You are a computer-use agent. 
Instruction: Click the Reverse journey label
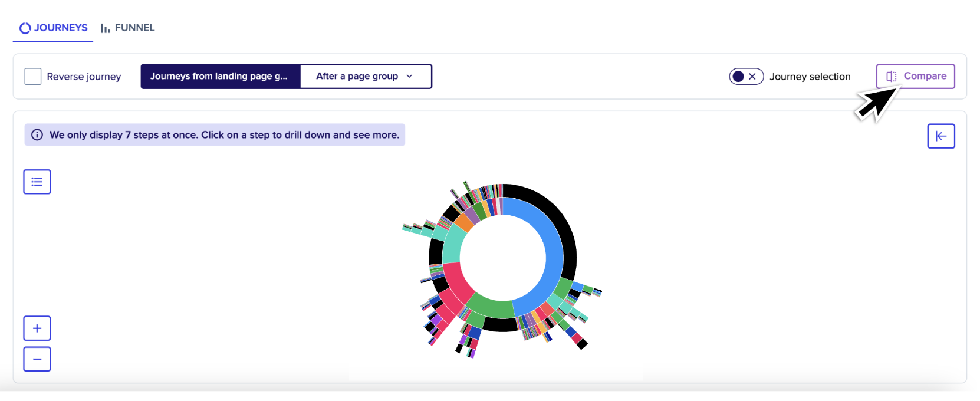[84, 77]
